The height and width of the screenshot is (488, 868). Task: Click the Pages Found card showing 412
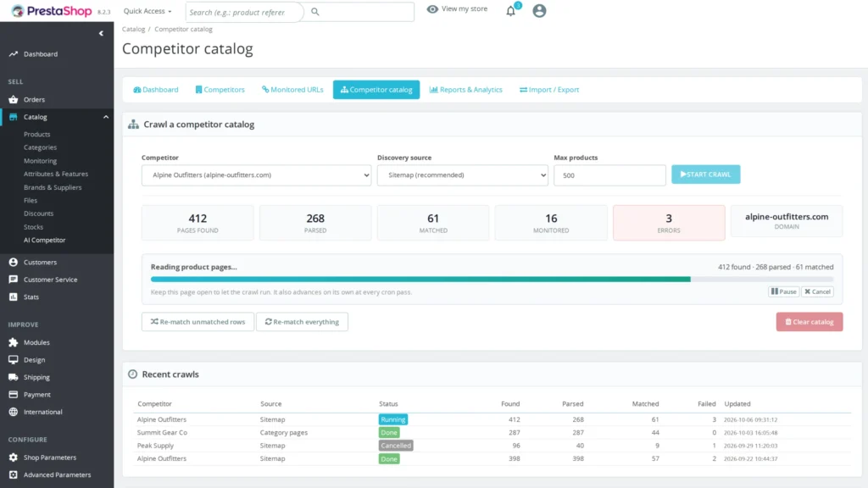point(198,223)
